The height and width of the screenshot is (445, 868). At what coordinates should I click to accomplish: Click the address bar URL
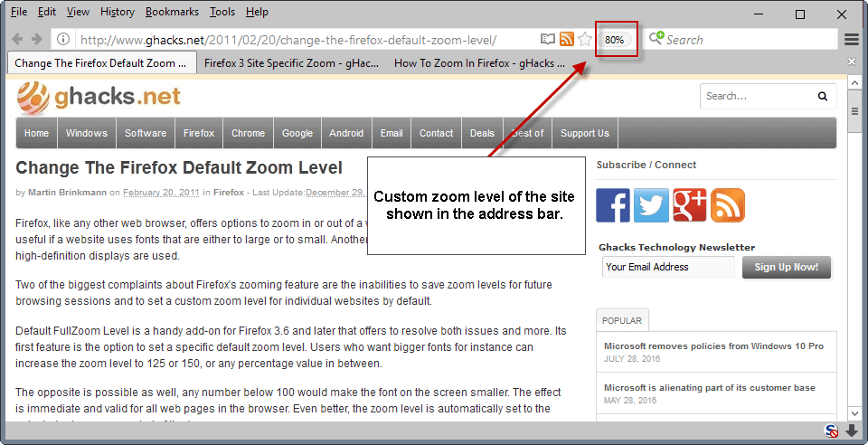coord(288,40)
